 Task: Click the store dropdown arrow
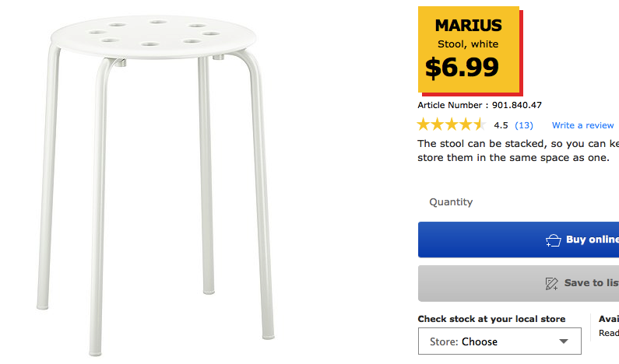pos(564,341)
